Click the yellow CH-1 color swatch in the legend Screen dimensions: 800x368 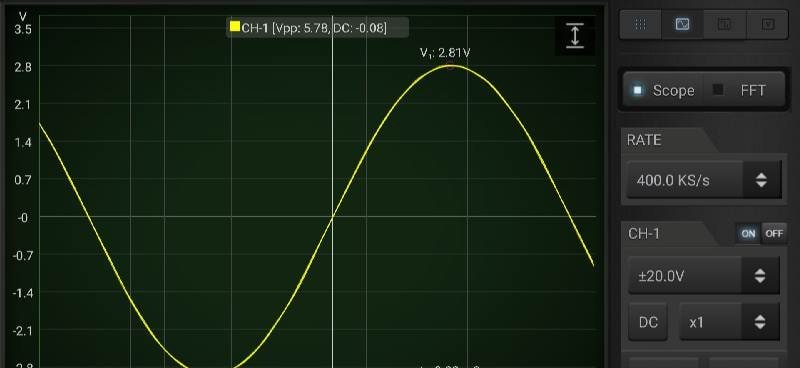(x=235, y=27)
